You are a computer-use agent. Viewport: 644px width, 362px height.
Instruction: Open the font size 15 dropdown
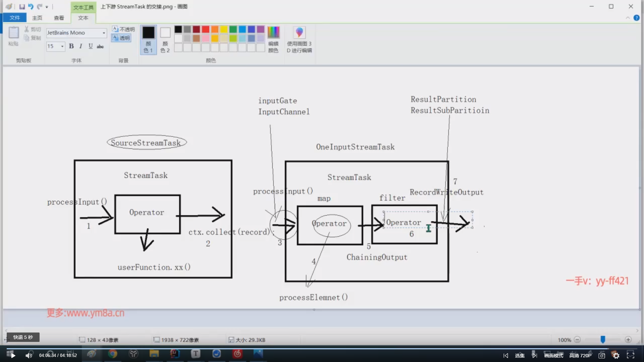click(62, 46)
